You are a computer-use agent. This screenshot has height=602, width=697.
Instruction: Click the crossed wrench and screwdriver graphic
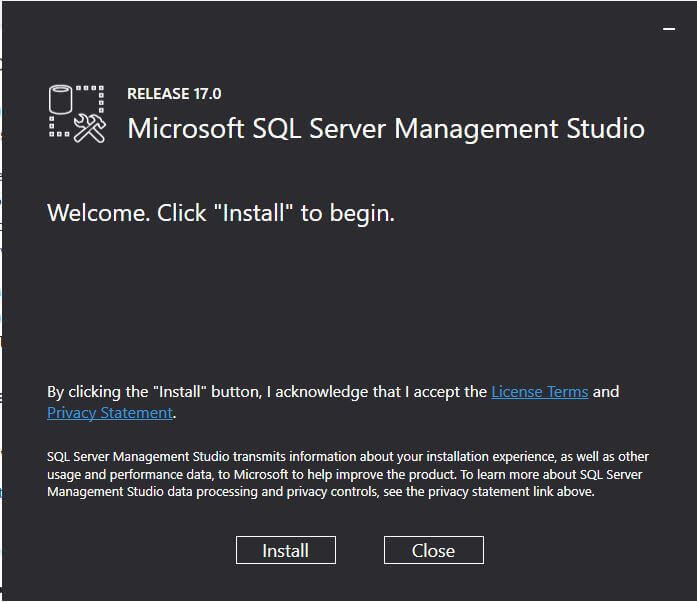[x=89, y=127]
